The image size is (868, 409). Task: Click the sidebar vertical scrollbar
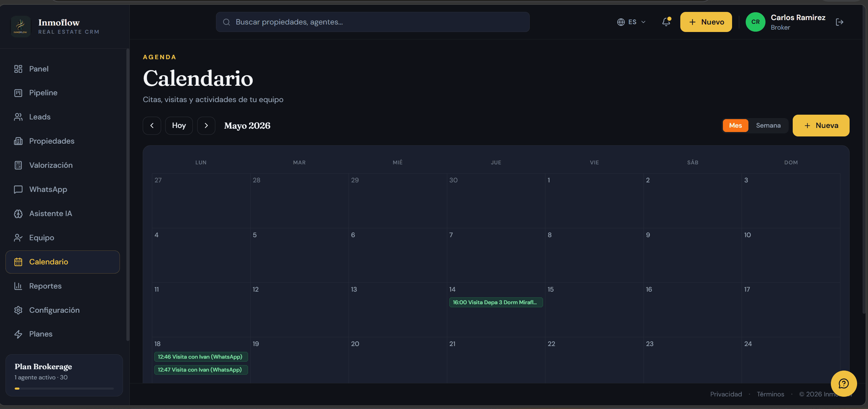click(128, 194)
